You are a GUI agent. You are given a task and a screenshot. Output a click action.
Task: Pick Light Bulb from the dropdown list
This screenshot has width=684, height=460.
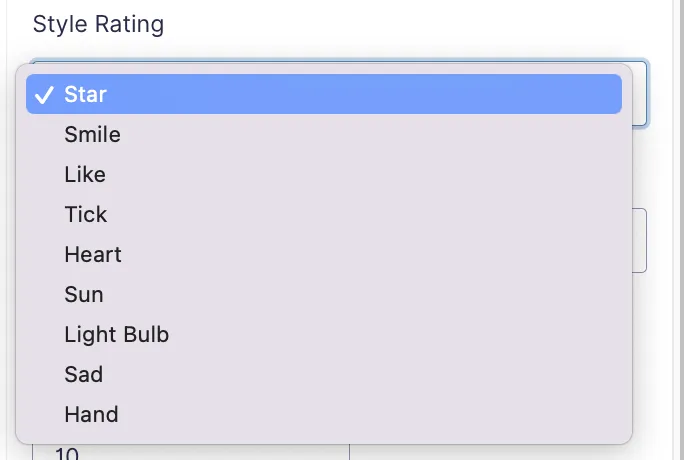point(116,335)
